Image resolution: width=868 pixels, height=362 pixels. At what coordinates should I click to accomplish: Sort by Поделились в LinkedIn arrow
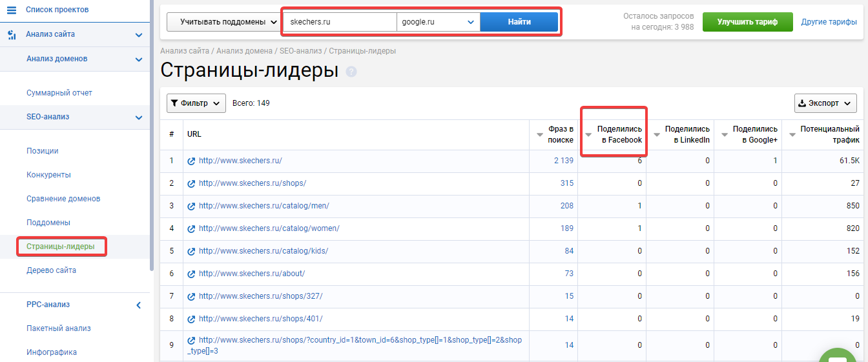click(657, 135)
